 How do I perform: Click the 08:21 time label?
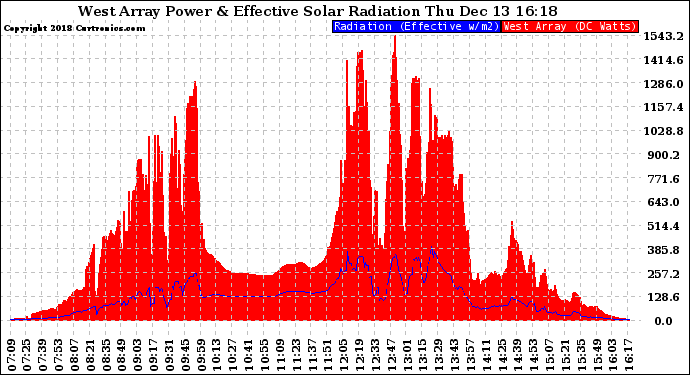(x=91, y=355)
